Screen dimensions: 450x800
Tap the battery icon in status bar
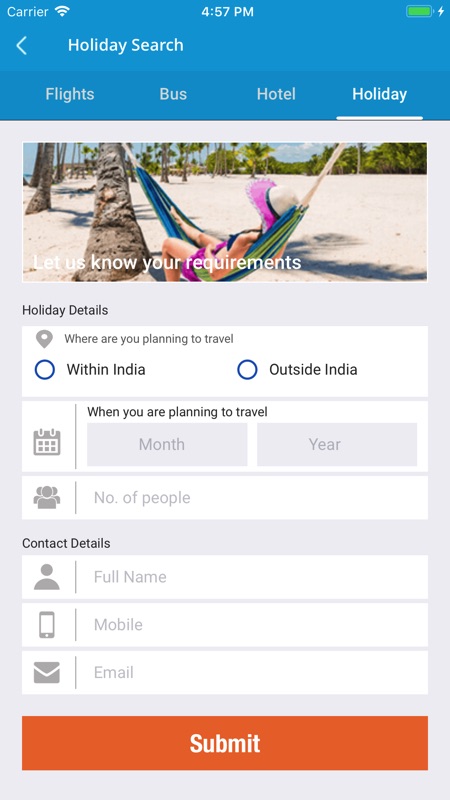[419, 11]
